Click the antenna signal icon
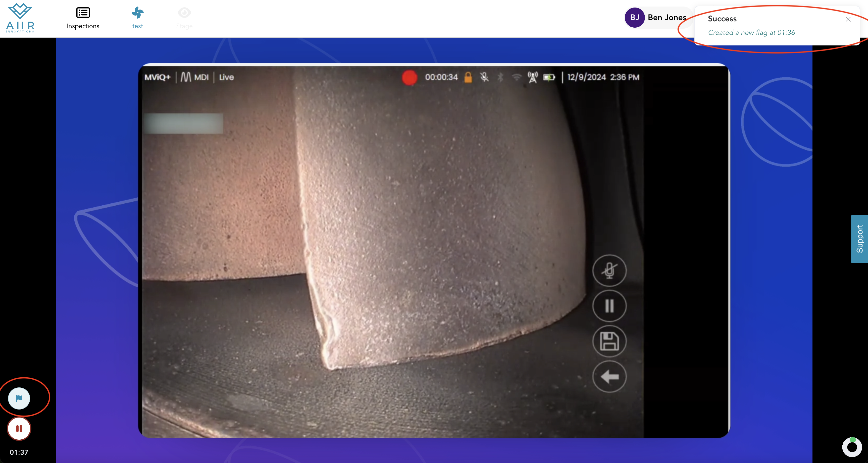The height and width of the screenshot is (463, 868). click(x=532, y=77)
